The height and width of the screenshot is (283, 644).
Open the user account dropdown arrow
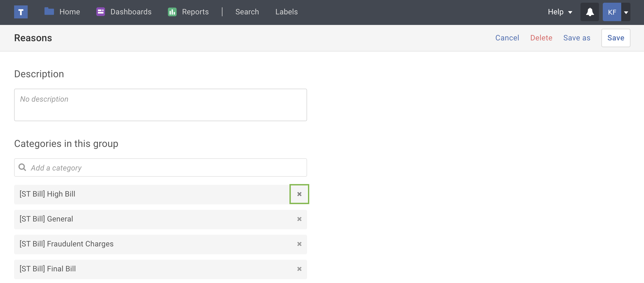[x=626, y=12]
